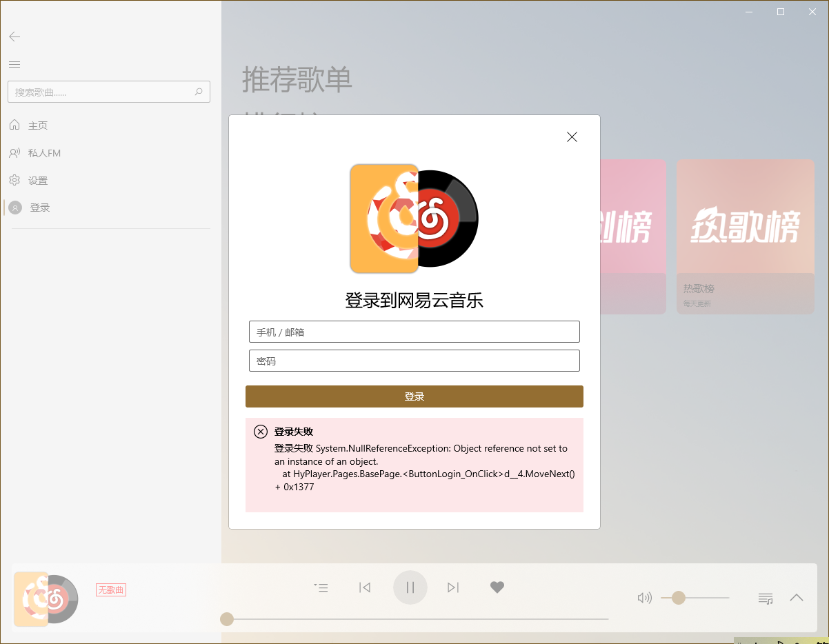Screen dimensions: 829x644
Task: Adjust the volume slider
Action: click(679, 598)
